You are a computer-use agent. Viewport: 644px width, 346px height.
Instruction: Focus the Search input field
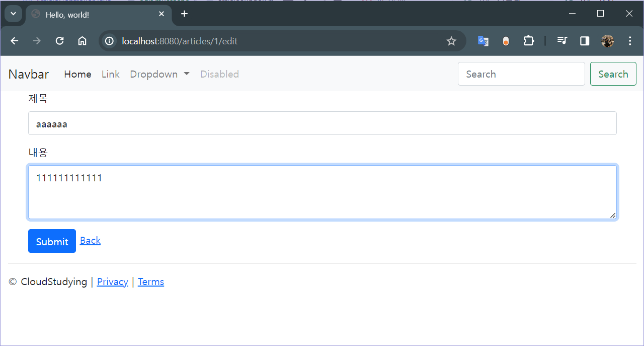521,74
